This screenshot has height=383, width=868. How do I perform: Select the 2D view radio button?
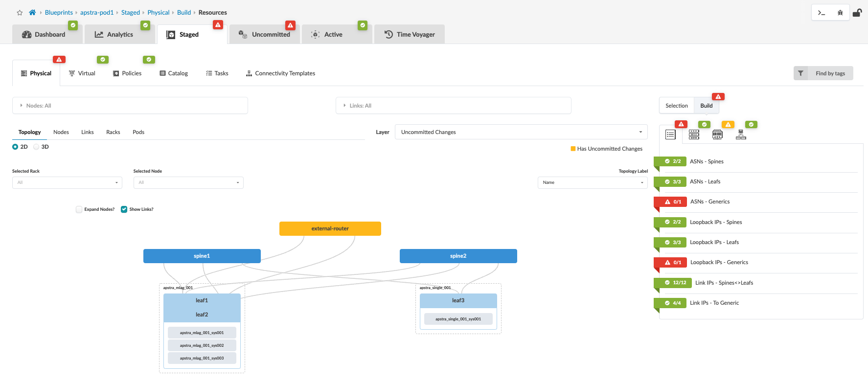point(15,147)
